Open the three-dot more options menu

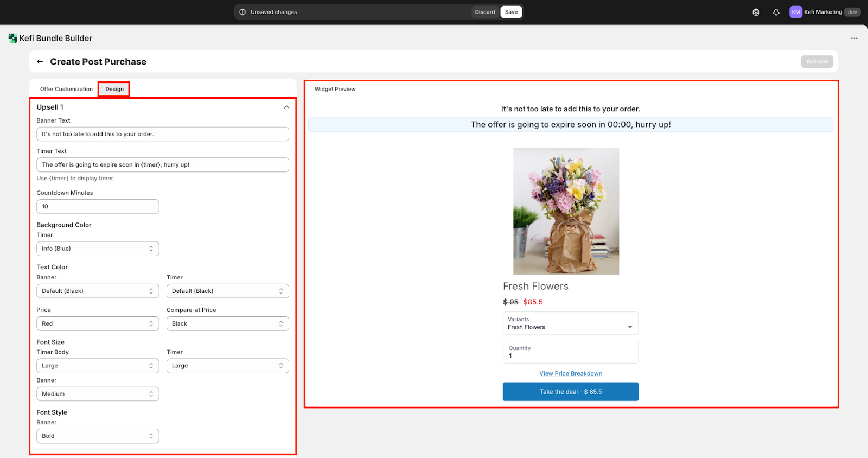[854, 39]
